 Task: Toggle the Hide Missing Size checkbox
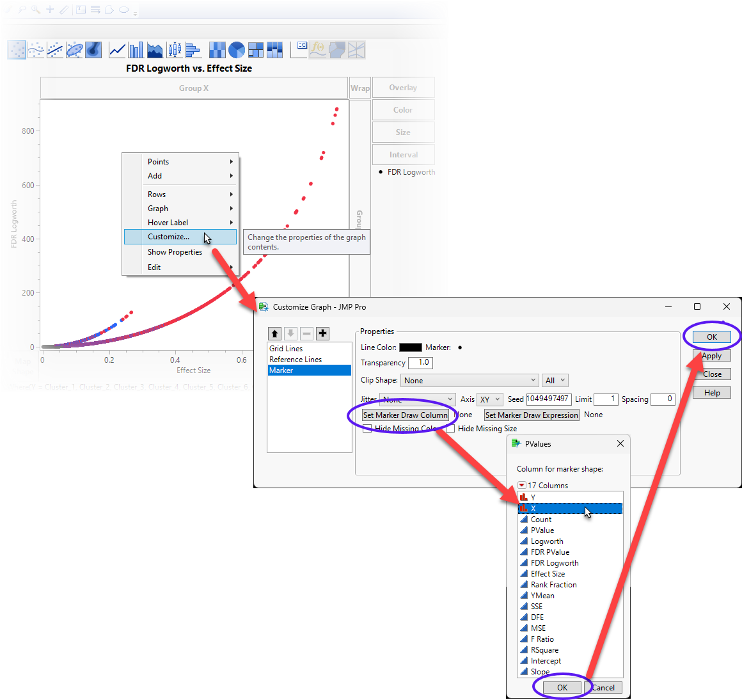point(450,429)
